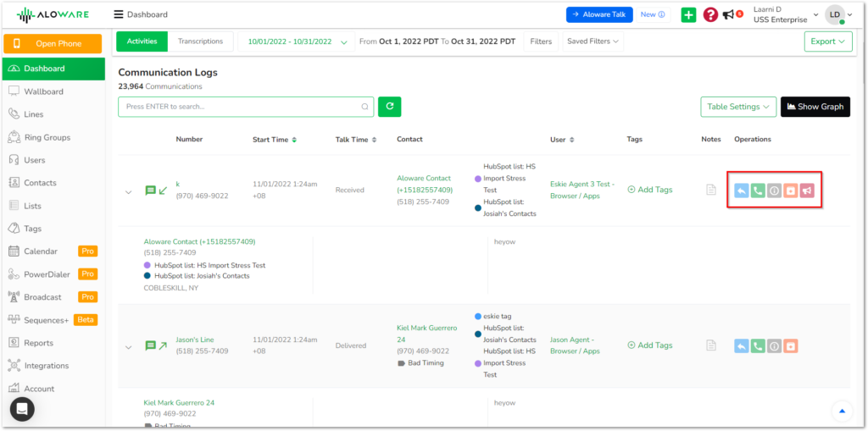Click the LD user avatar
Image resolution: width=868 pixels, height=431 pixels.
pos(835,15)
